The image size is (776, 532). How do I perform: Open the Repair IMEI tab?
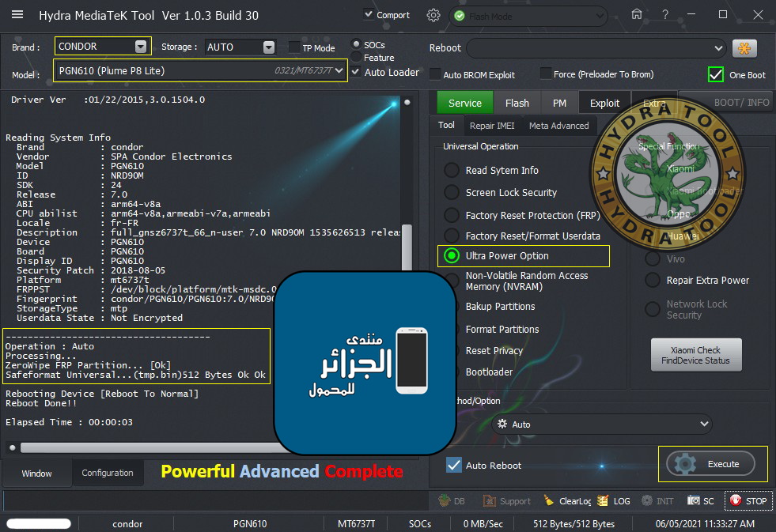492,125
